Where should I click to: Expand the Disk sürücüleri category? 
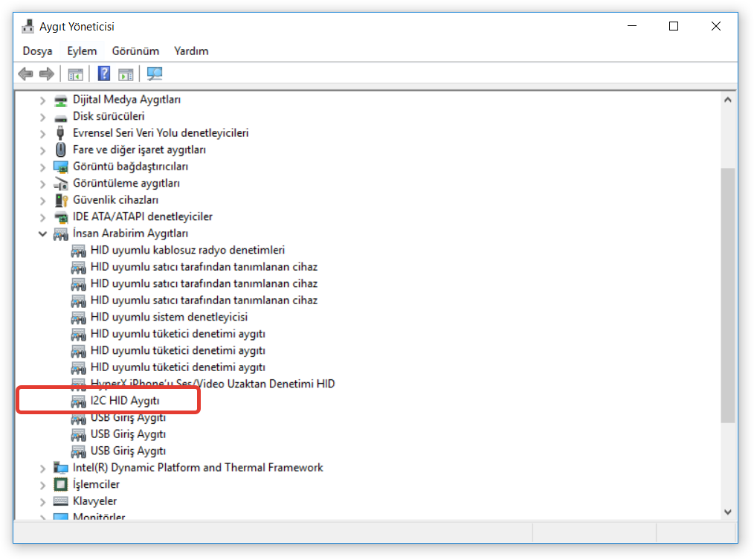click(x=43, y=117)
